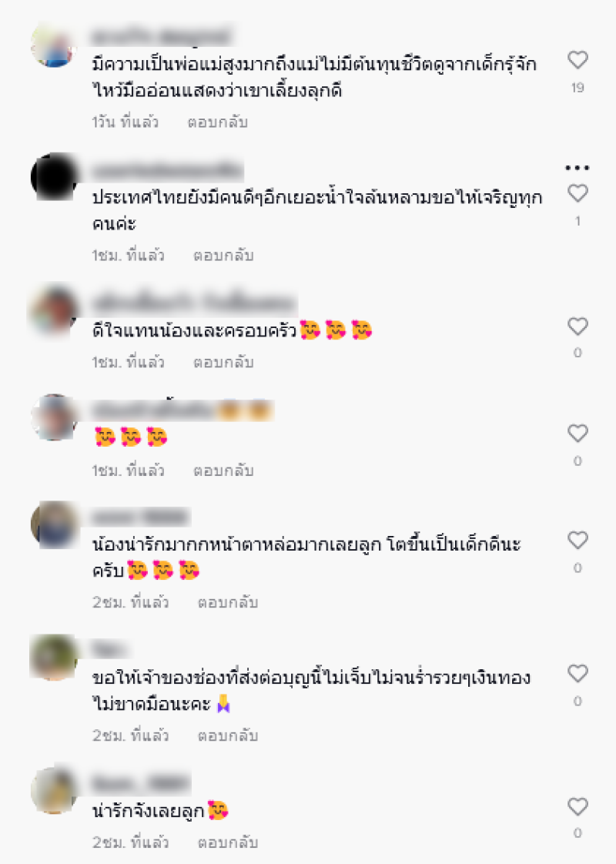The height and width of the screenshot is (864, 616).
Task: Open the black avatar of the second commenter
Action: pos(53,177)
